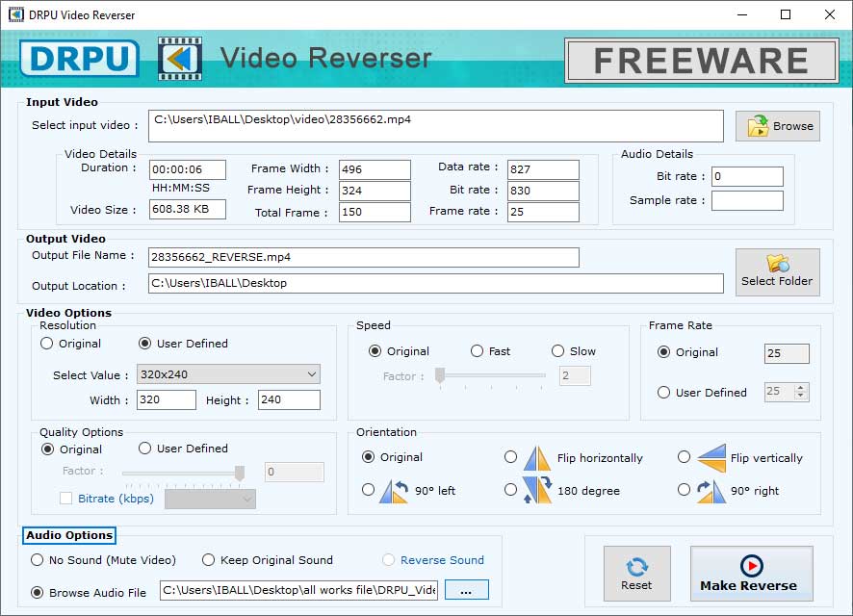Enable the Bitrate (kbps) checkbox
The width and height of the screenshot is (853, 616).
pos(65,499)
